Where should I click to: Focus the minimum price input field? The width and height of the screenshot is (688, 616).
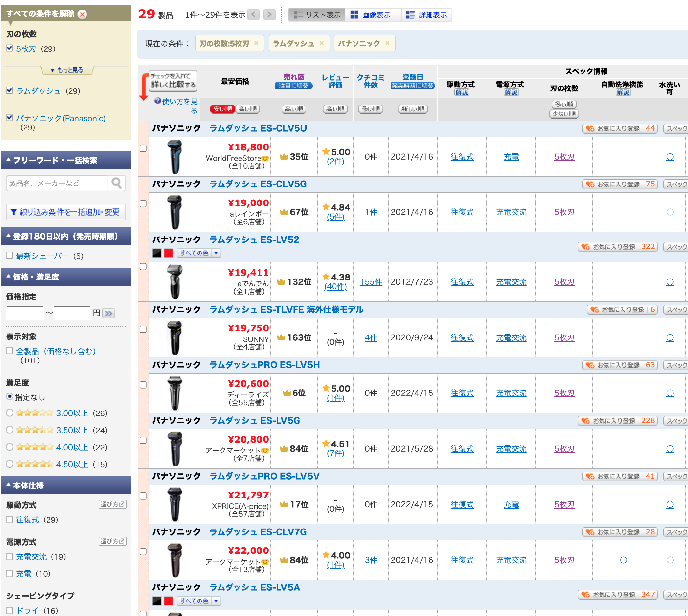point(25,313)
